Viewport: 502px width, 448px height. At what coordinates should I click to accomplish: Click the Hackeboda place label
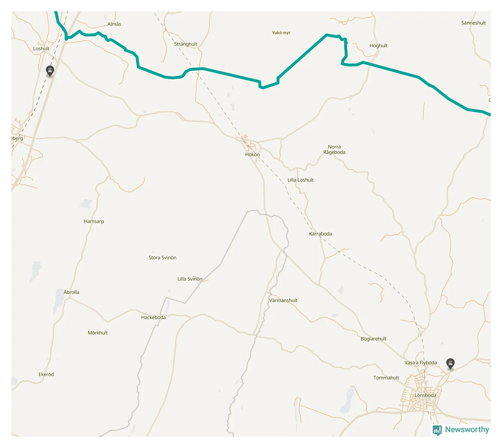(153, 318)
